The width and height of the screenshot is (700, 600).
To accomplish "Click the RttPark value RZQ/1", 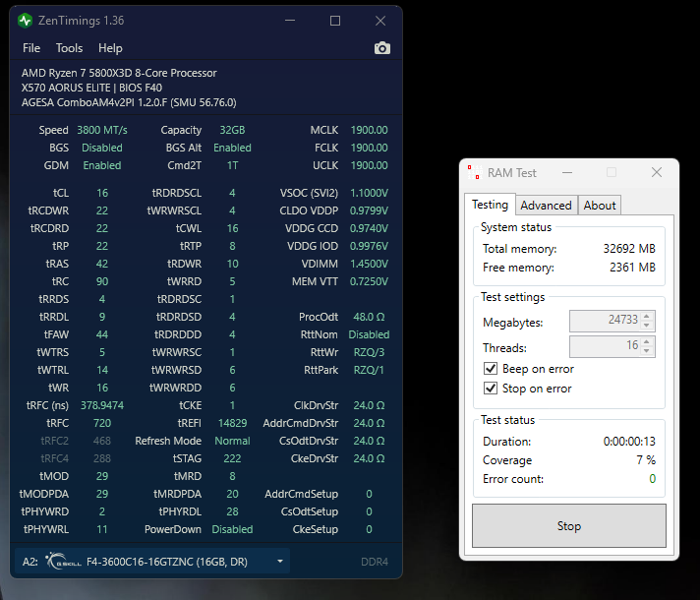I will [369, 370].
